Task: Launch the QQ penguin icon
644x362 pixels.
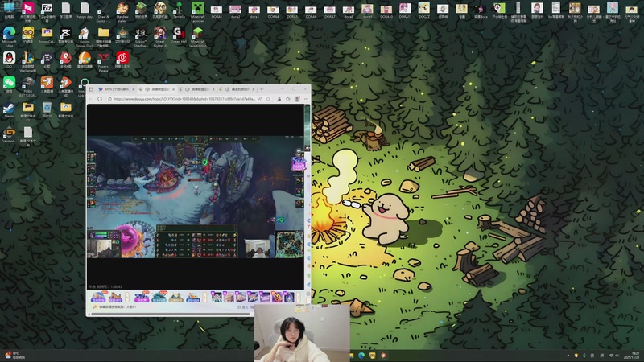Action: coord(9,60)
